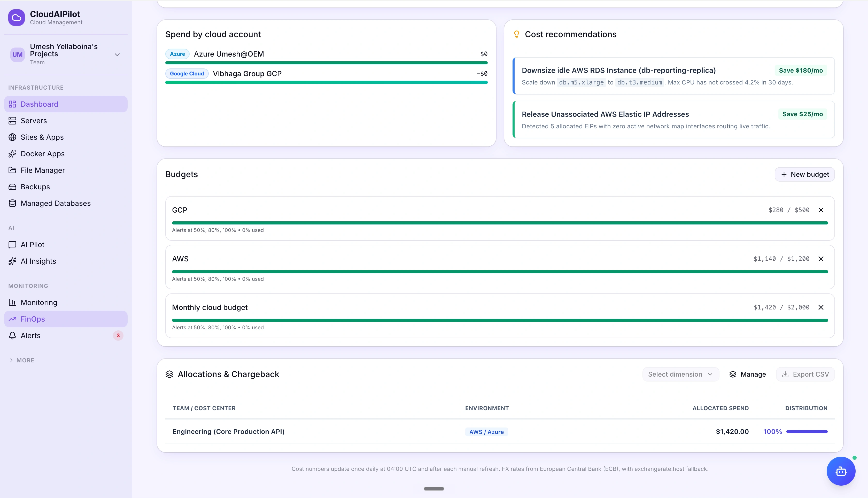The width and height of the screenshot is (868, 498).
Task: Export allocations as CSV
Action: point(805,375)
